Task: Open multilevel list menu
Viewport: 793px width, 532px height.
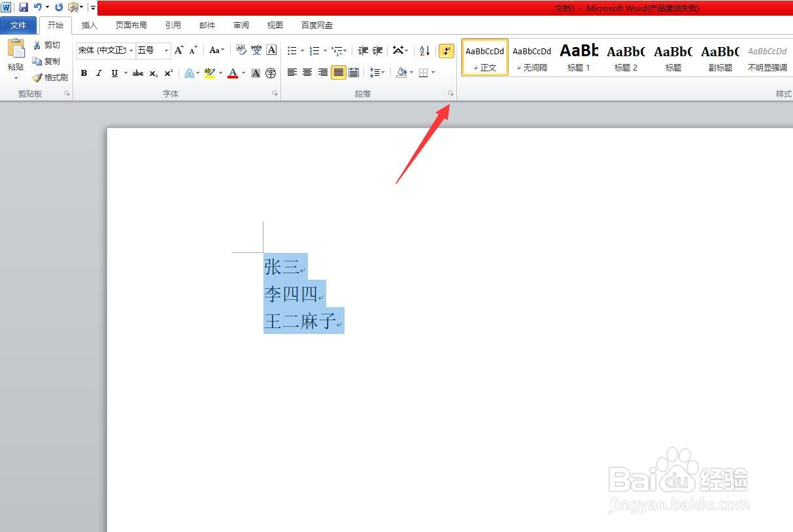Action: pos(338,50)
